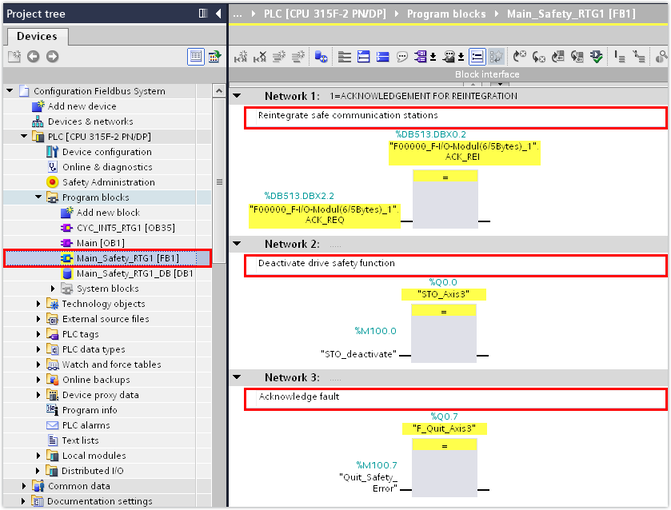671x510 pixels.
Task: Open Safety Administration
Action: 108,182
